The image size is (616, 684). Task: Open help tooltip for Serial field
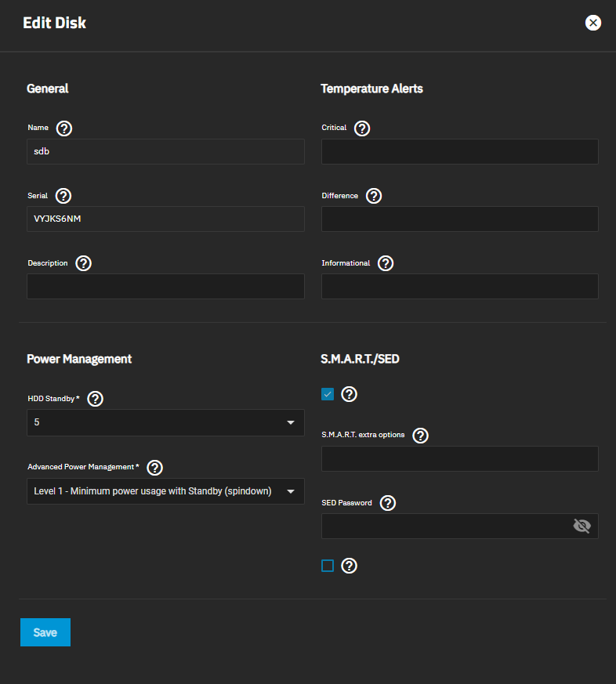pyautogui.click(x=63, y=196)
